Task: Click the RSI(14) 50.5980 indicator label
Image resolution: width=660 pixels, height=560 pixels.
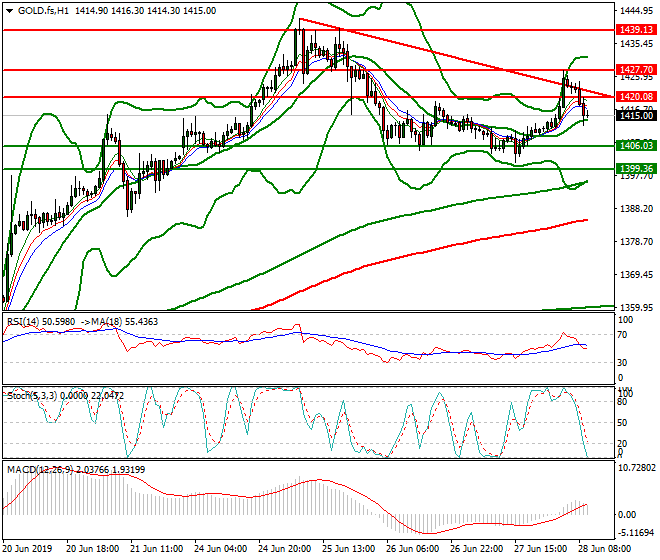Action: coord(41,322)
